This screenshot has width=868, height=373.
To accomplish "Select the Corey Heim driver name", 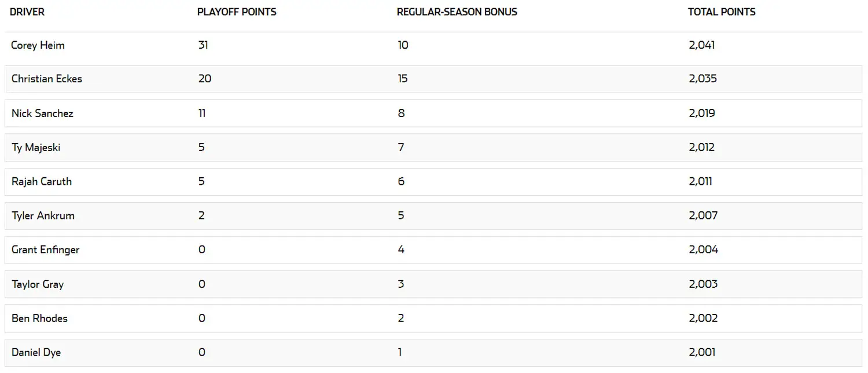I will pyautogui.click(x=38, y=45).
